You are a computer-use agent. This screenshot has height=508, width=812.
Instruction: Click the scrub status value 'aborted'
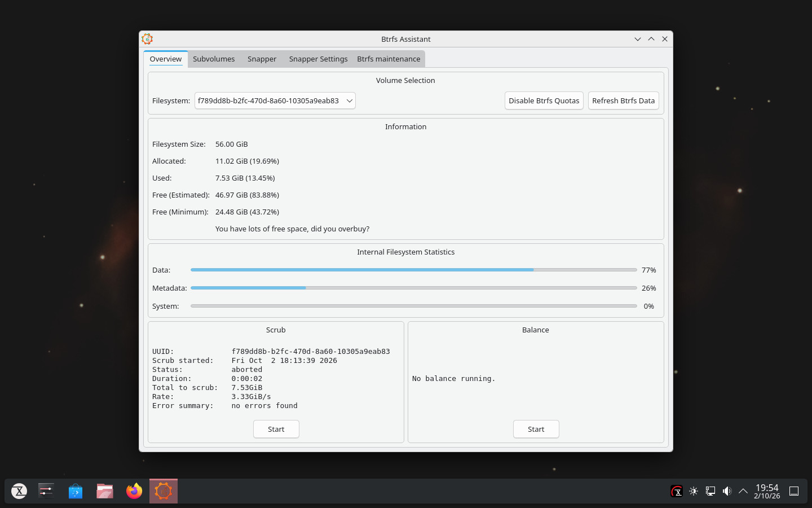pos(247,370)
